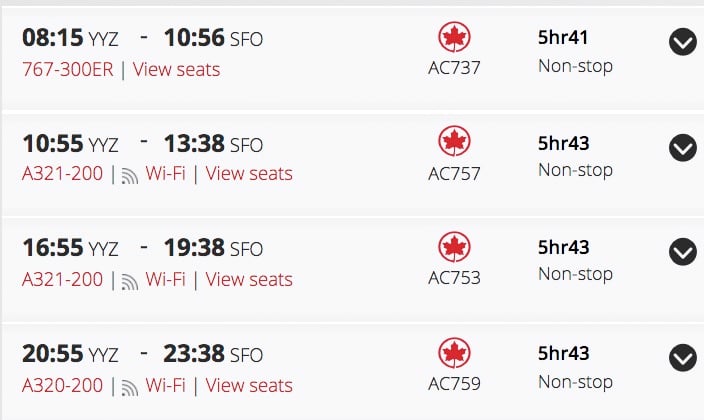This screenshot has width=704, height=420.
Task: Click the Wi-Fi link on the AC757 flight
Action: pyautogui.click(x=165, y=173)
